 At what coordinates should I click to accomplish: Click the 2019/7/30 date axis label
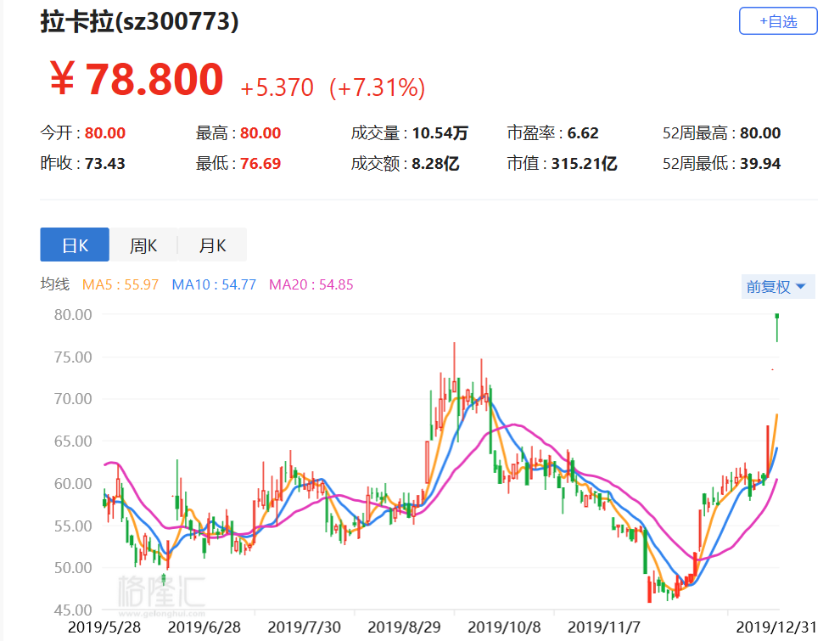[x=305, y=627]
